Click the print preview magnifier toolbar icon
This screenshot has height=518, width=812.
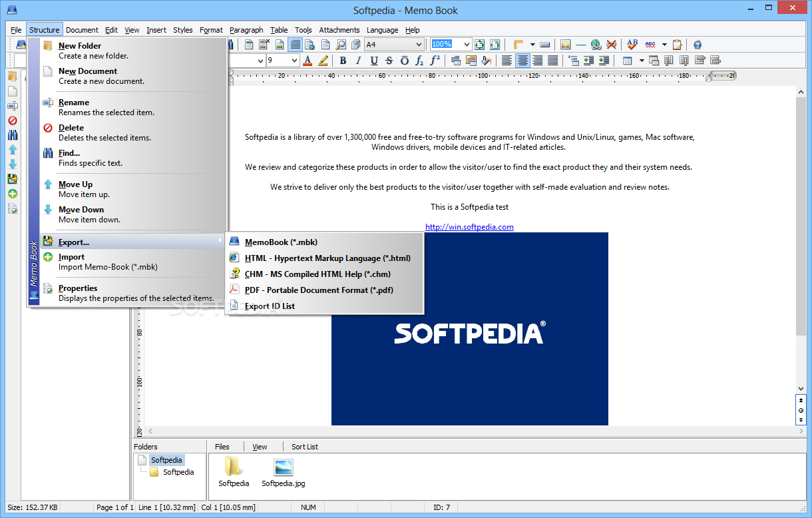point(341,45)
